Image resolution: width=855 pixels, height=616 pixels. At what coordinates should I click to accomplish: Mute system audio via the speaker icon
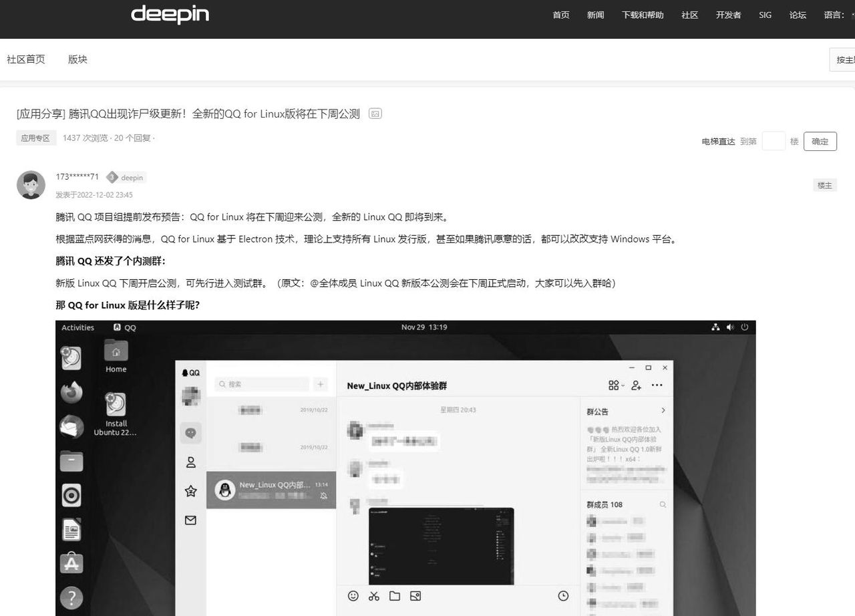click(730, 327)
